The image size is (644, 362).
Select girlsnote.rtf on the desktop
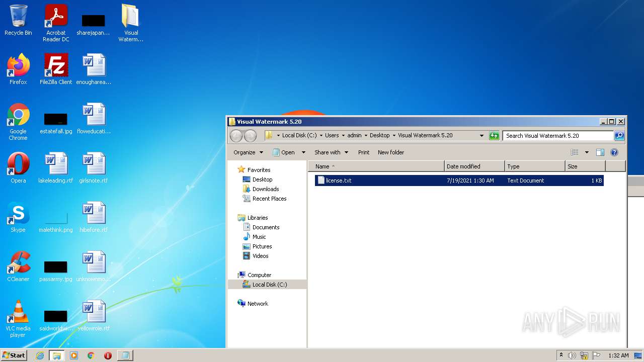[x=94, y=168]
